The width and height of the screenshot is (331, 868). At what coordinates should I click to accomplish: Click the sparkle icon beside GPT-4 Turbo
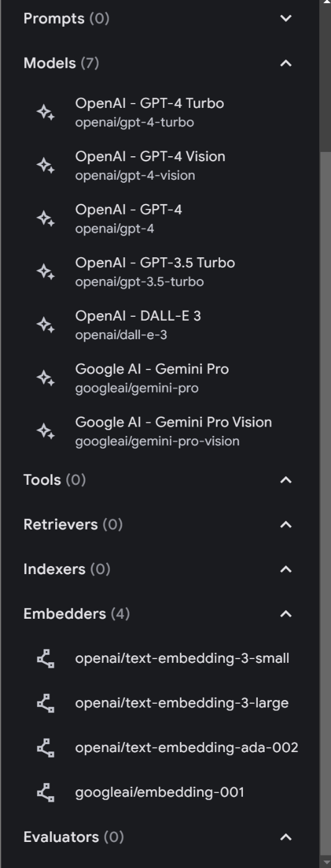pyautogui.click(x=45, y=113)
